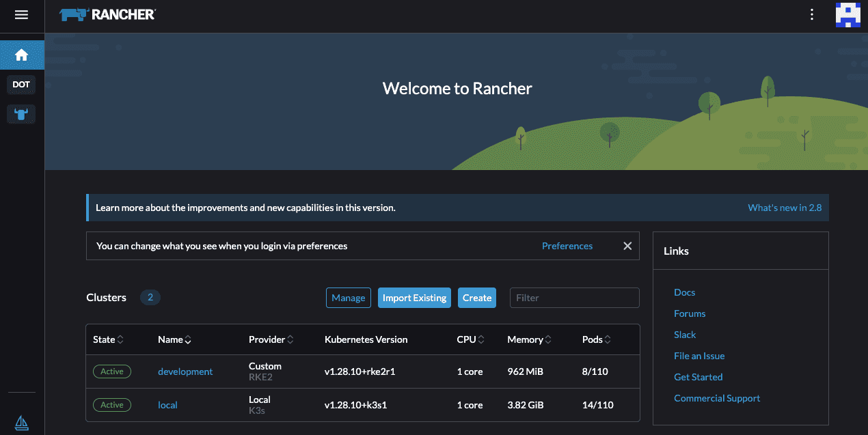Open the local cluster bull icon
This screenshot has height=435, width=868.
21,114
